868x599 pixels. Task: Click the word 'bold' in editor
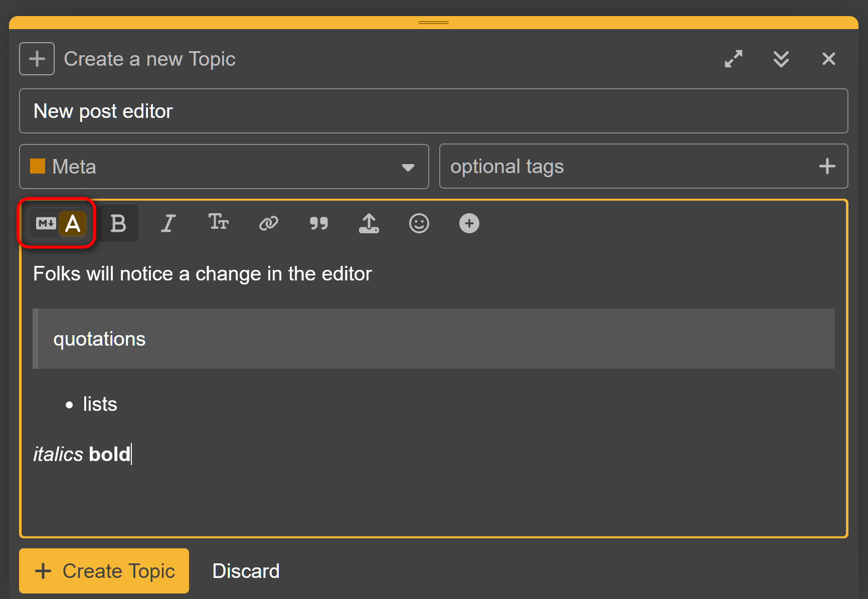click(109, 455)
